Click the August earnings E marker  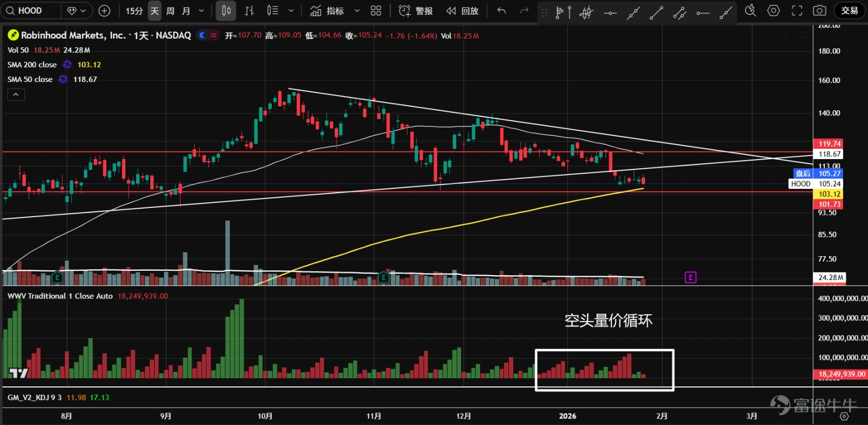57,278
